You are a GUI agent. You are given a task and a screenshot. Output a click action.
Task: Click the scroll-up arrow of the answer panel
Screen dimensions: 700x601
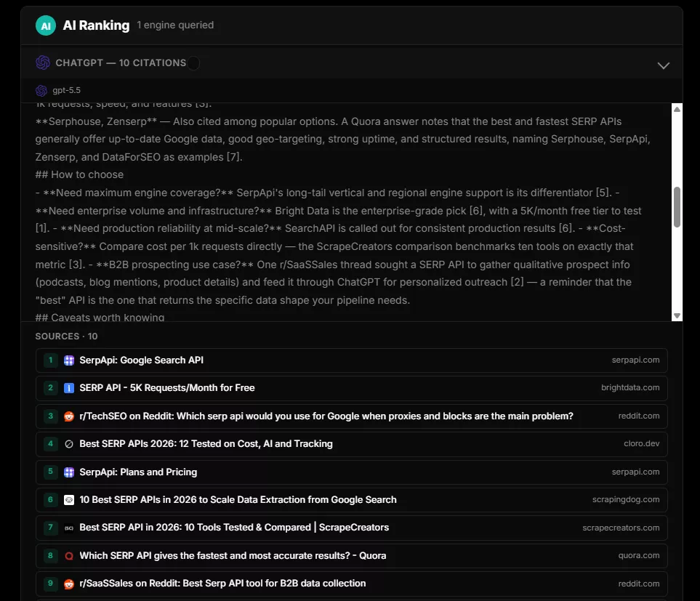click(x=677, y=109)
